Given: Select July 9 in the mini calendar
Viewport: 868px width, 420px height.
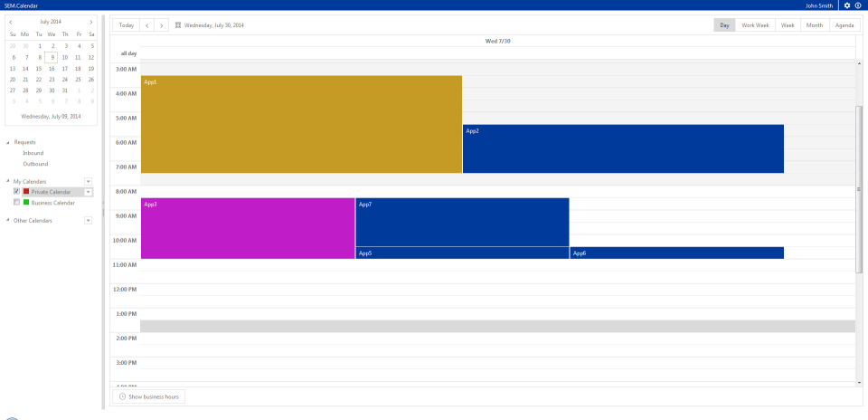Looking at the screenshot, I should [52, 57].
